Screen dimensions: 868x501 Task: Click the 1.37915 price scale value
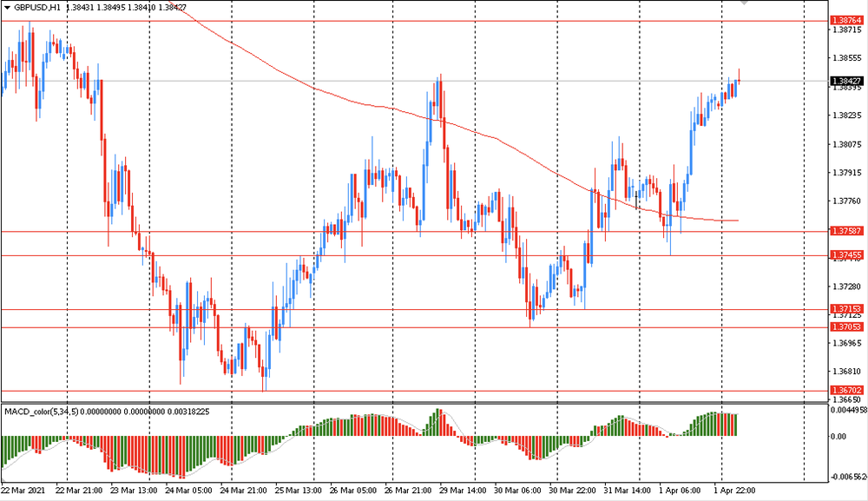pyautogui.click(x=847, y=173)
